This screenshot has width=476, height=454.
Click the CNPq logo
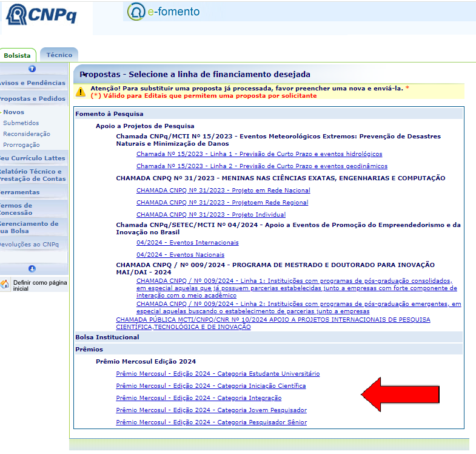(41, 16)
